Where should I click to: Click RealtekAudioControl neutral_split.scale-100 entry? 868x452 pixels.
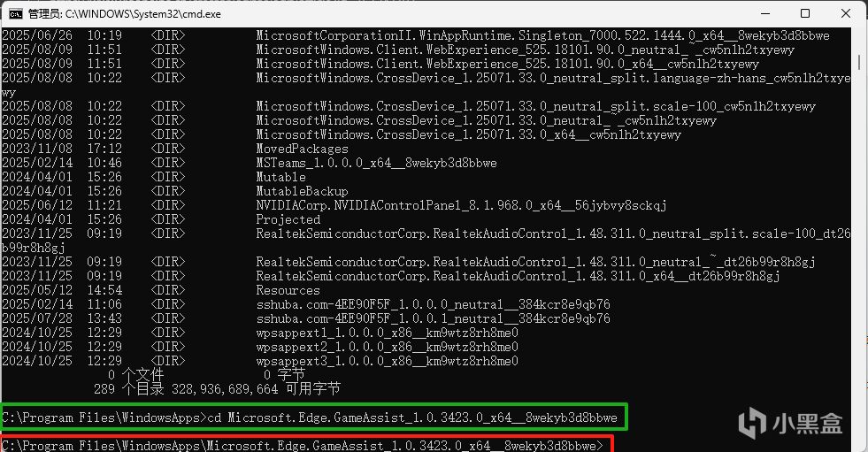pyautogui.click(x=553, y=234)
